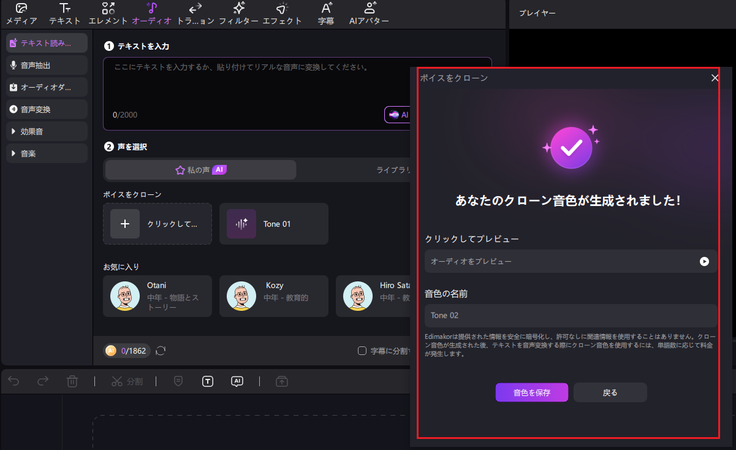Click the 0/2000 character counter
This screenshot has height=450, width=736.
tap(125, 115)
